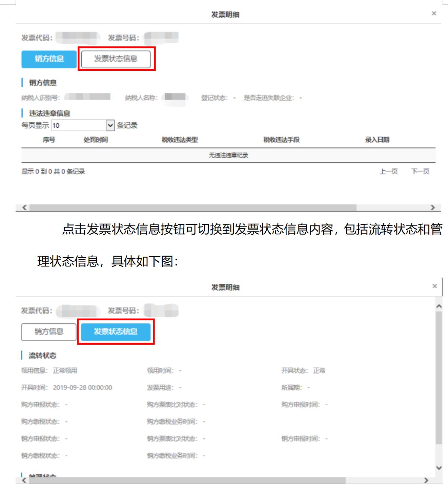Go to 下一页 in violation records
This screenshot has height=495, width=448.
(420, 172)
